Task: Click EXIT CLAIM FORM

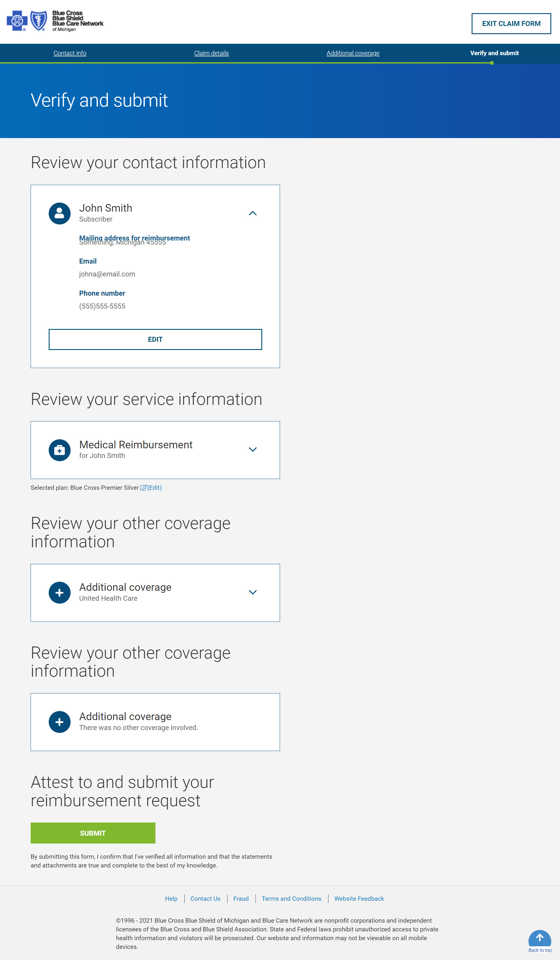Action: pos(511,23)
